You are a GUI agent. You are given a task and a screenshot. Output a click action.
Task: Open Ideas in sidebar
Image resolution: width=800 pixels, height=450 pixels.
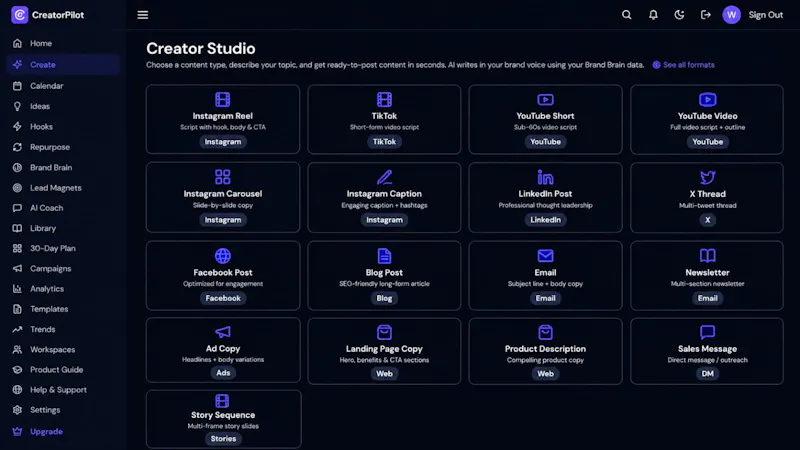[x=63, y=106]
